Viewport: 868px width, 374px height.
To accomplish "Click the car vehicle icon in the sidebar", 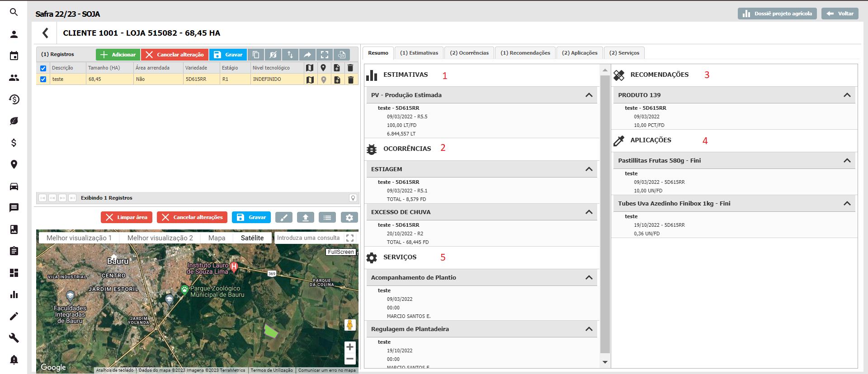I will coord(14,186).
